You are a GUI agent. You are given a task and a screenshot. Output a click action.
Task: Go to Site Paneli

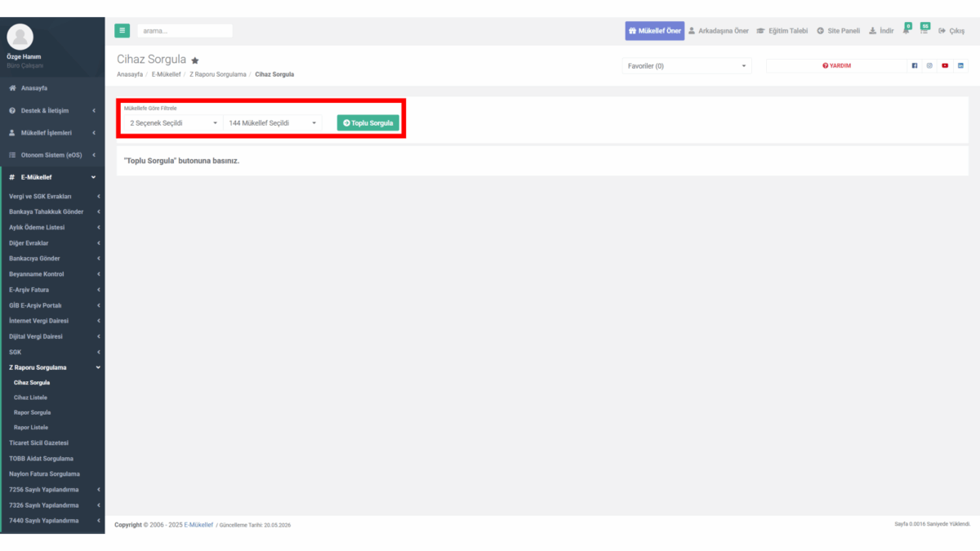(839, 30)
